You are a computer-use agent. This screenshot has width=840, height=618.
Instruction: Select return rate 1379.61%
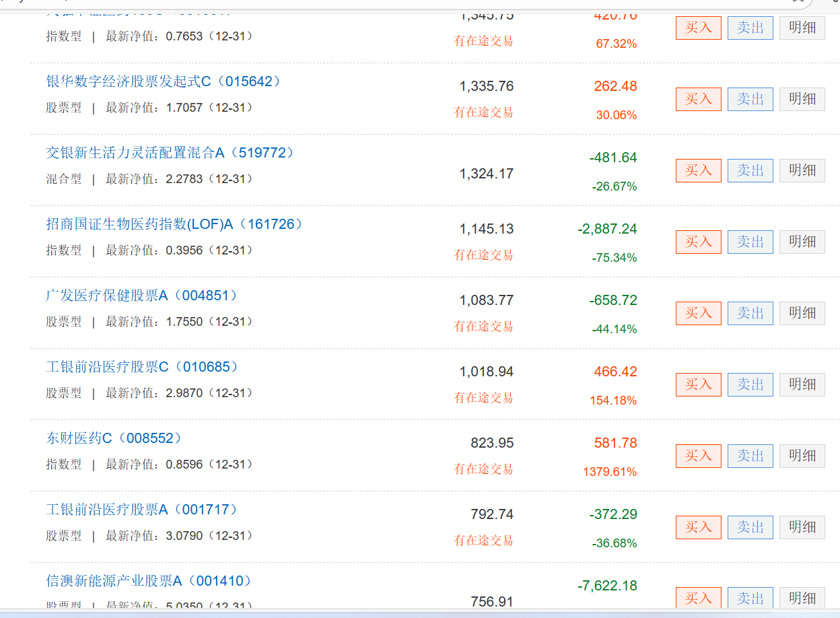[x=610, y=472]
